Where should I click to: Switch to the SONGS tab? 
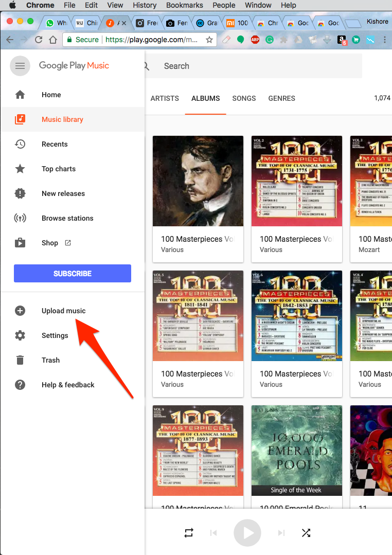(x=244, y=98)
